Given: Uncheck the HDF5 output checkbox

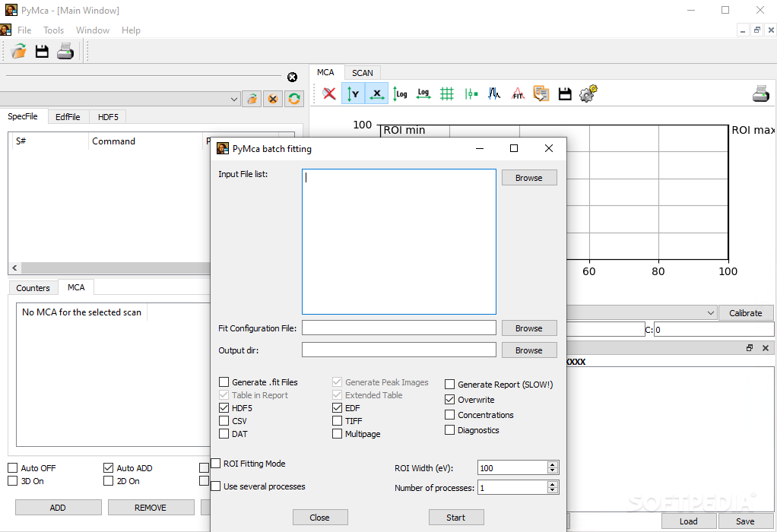Looking at the screenshot, I should tap(224, 407).
